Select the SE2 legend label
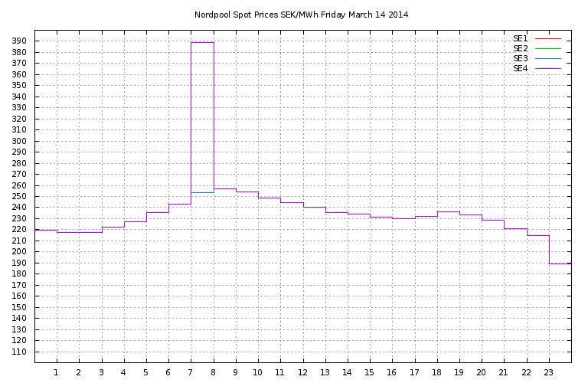Image resolution: width=588 pixels, height=383 pixels. point(520,48)
